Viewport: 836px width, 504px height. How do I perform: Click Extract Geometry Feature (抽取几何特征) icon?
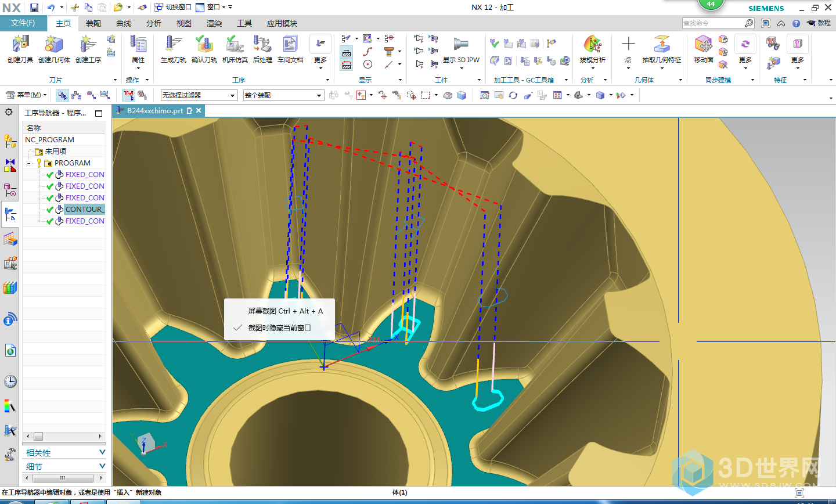662,45
